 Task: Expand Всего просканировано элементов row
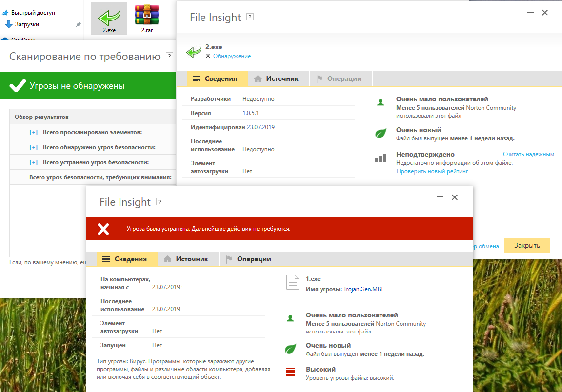click(x=33, y=132)
